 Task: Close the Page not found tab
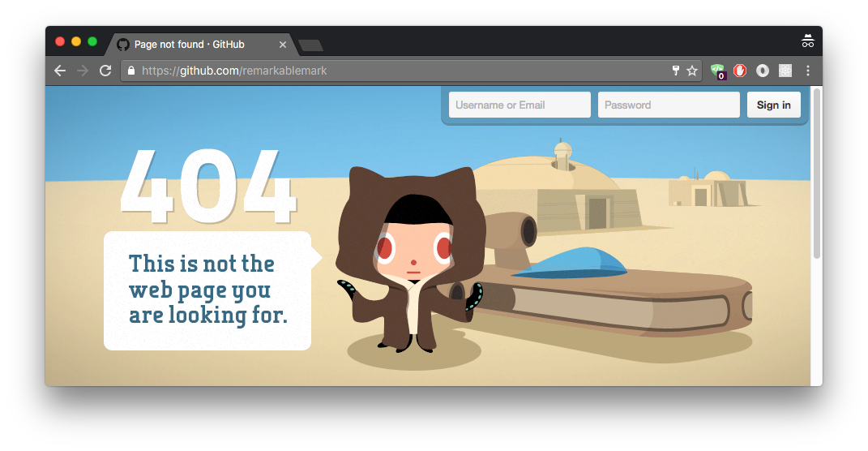point(283,45)
